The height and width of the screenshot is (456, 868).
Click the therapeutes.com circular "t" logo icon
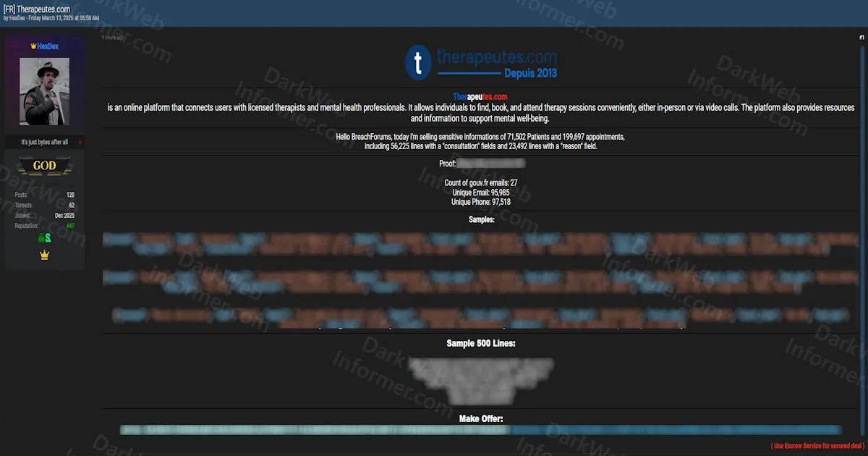[417, 62]
